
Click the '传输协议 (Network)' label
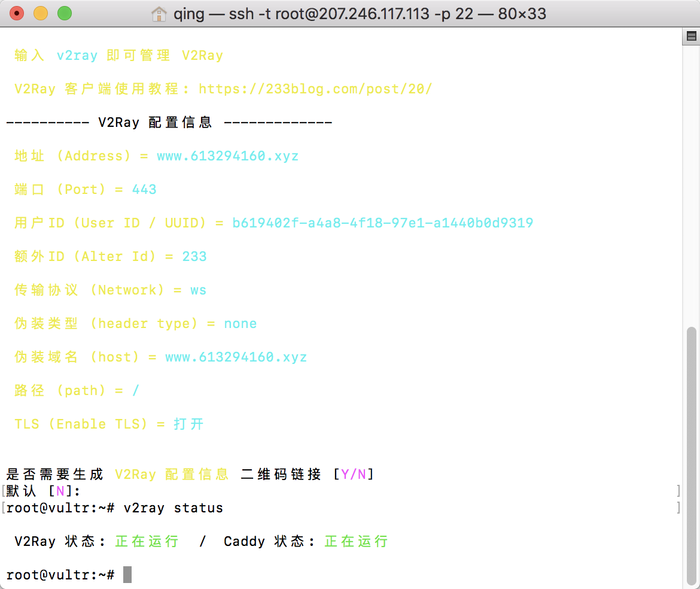pos(89,290)
